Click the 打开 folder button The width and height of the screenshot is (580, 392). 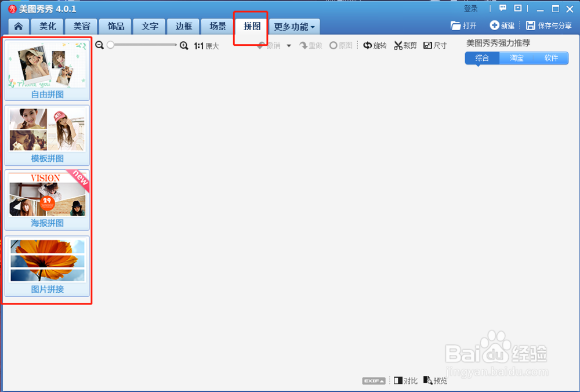point(463,26)
